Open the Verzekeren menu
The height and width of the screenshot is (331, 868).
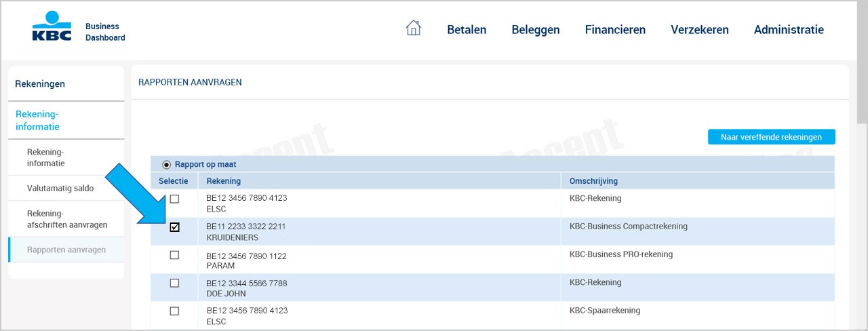700,29
